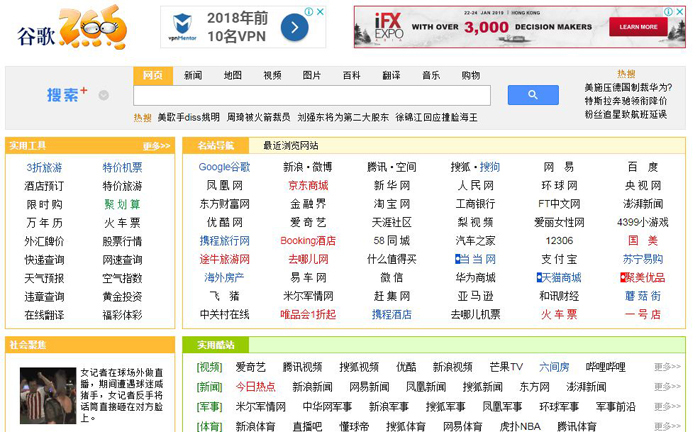700x432 pixels.
Task: Open the 京东商城 link
Action: [308, 186]
